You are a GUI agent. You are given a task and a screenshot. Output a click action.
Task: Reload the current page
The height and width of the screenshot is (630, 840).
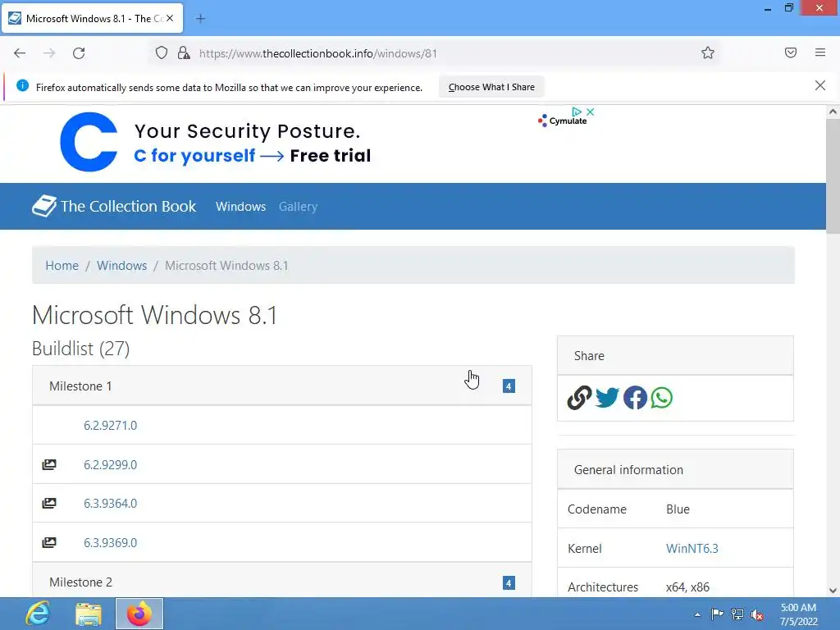(79, 53)
